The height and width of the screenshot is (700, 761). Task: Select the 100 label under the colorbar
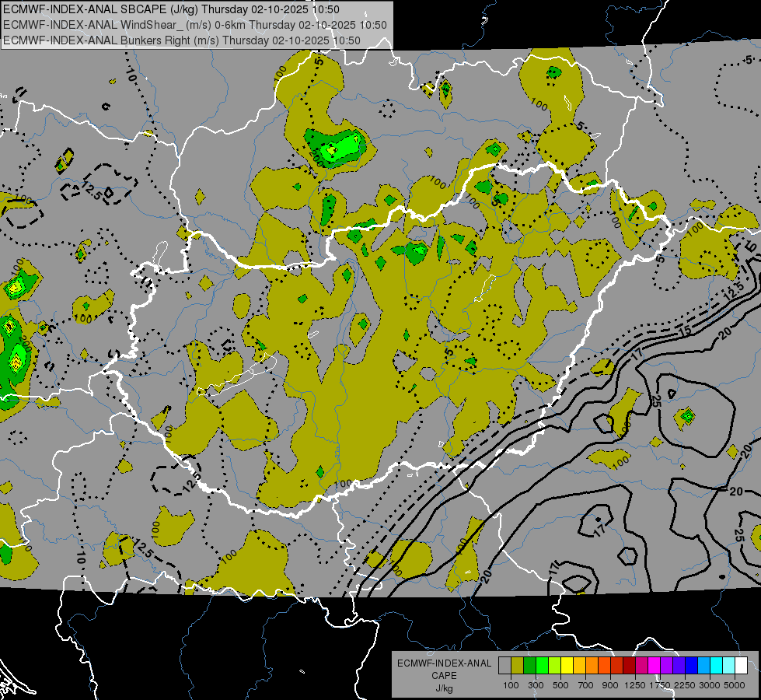point(511,685)
